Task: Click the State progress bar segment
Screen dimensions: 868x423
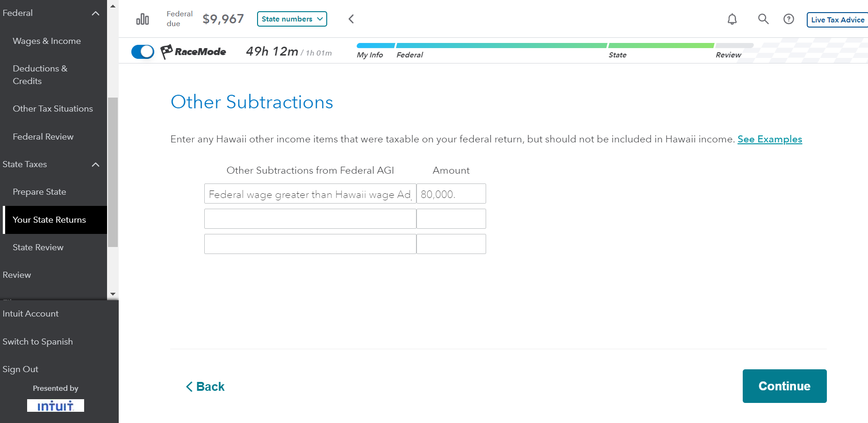Action: pos(661,46)
